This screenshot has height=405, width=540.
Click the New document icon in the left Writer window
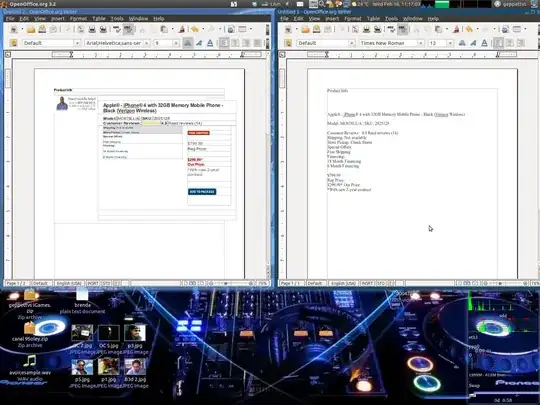click(x=14, y=29)
